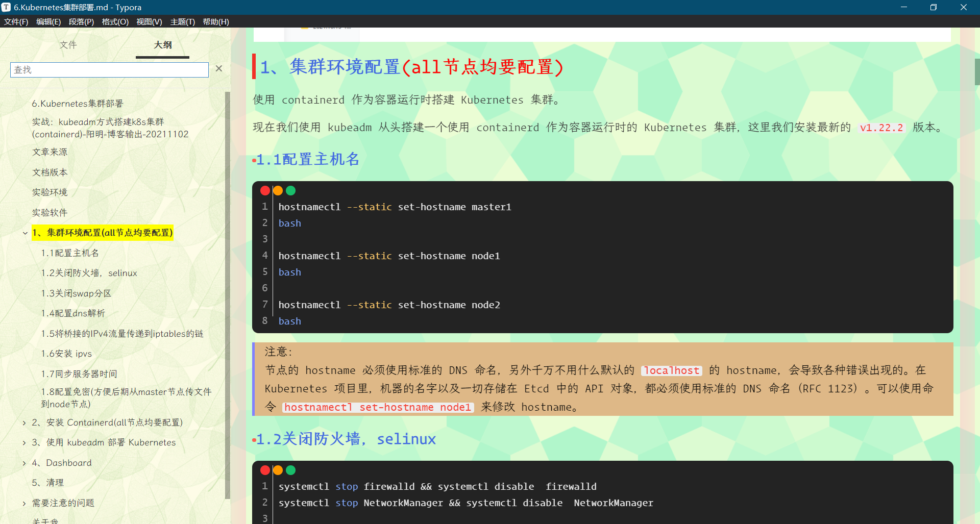Click the 查找 search field

click(x=109, y=70)
